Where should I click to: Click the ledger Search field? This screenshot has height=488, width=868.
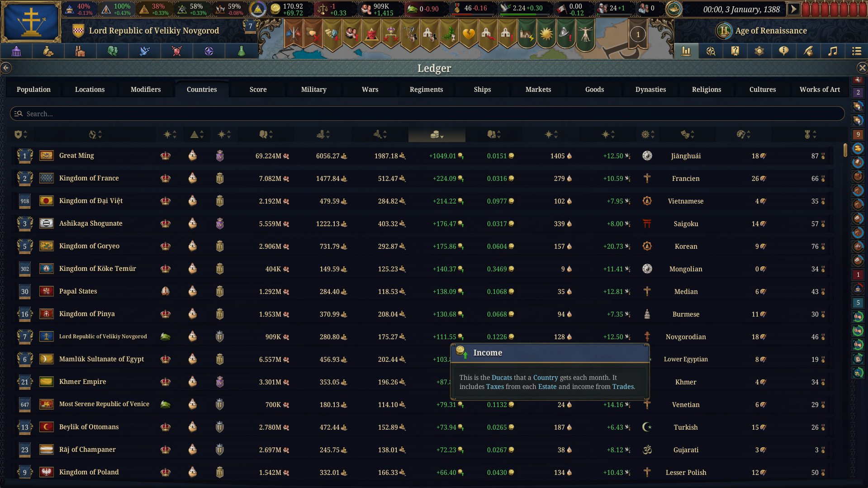point(427,114)
